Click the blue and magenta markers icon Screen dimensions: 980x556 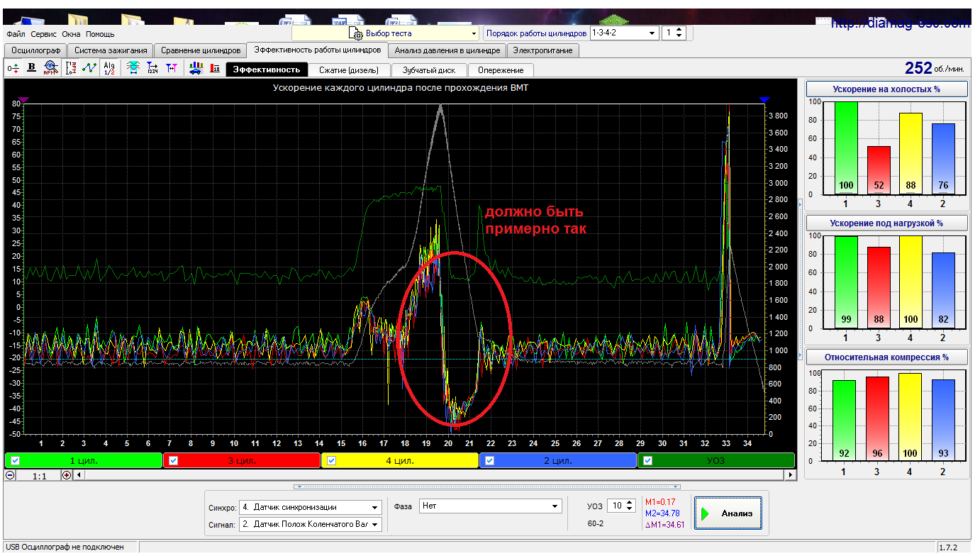coord(171,68)
